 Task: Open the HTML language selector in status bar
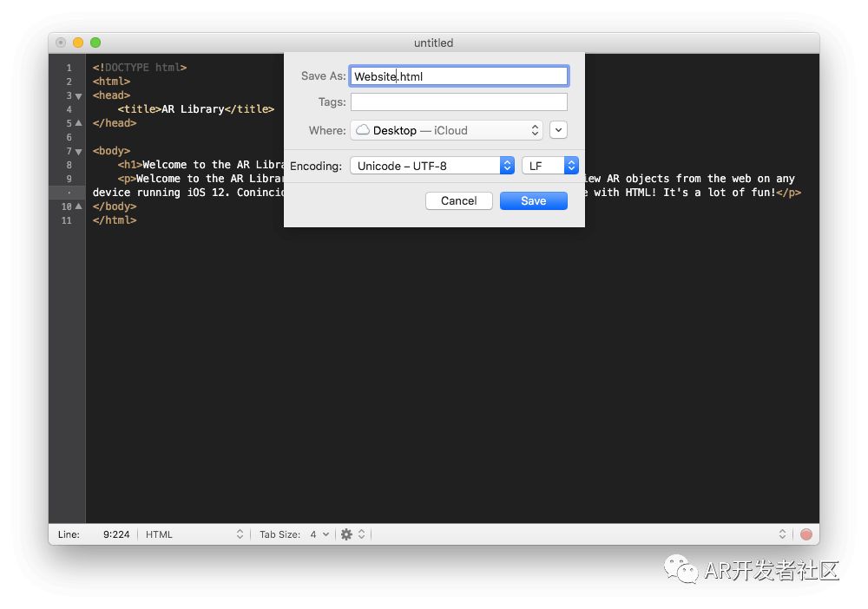click(194, 534)
